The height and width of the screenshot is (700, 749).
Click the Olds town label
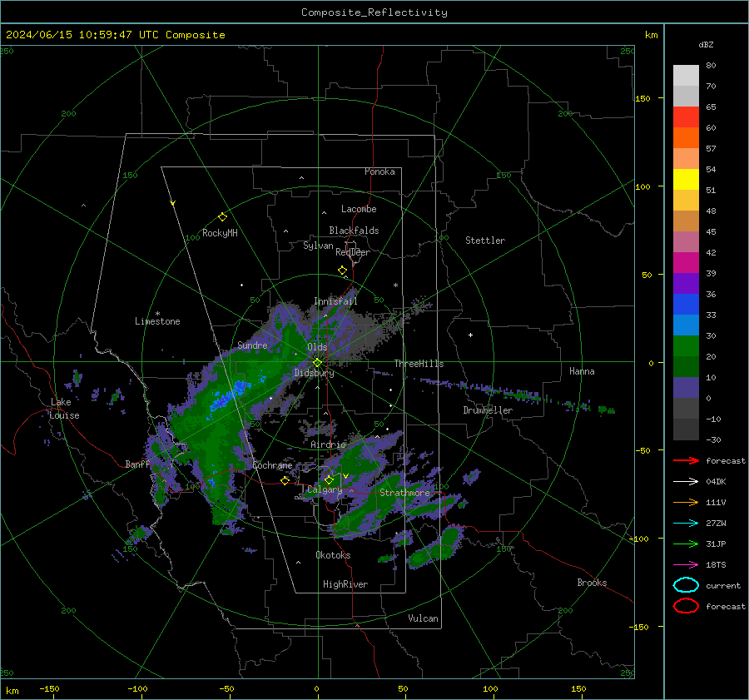click(317, 347)
